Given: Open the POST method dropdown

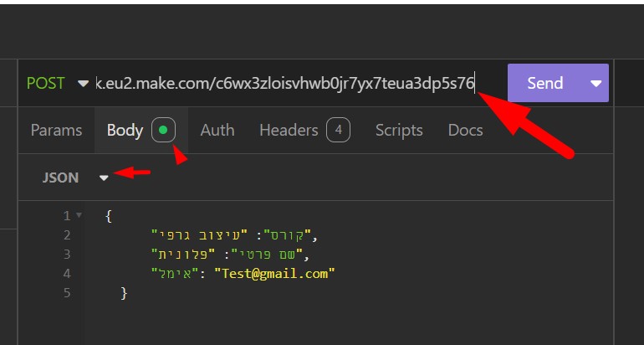Looking at the screenshot, I should point(57,84).
